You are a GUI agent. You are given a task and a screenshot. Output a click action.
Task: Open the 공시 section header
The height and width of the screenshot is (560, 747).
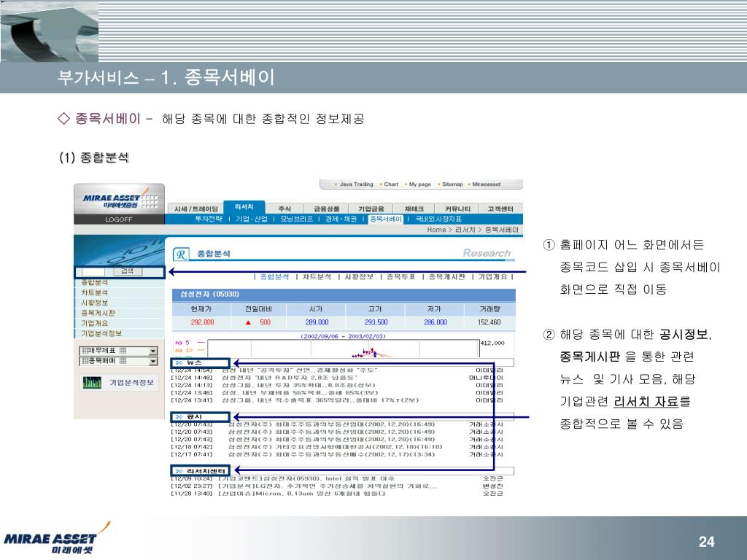pyautogui.click(x=200, y=416)
